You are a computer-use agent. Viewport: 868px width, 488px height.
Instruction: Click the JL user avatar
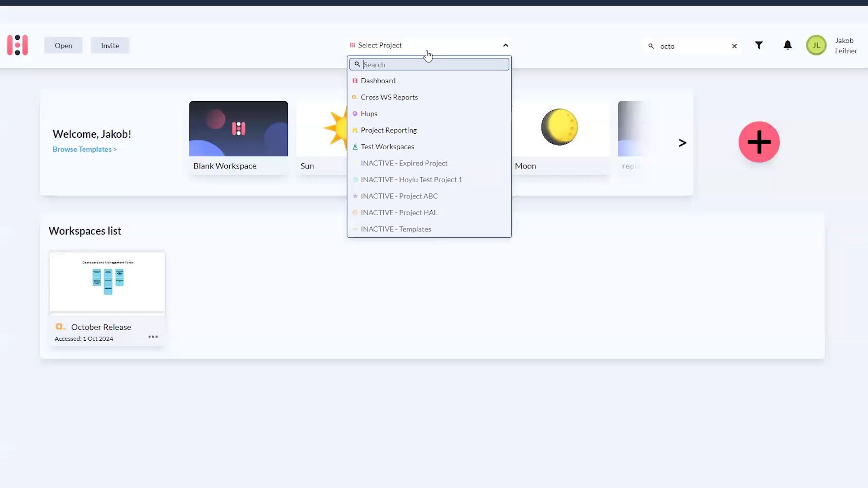coord(816,46)
